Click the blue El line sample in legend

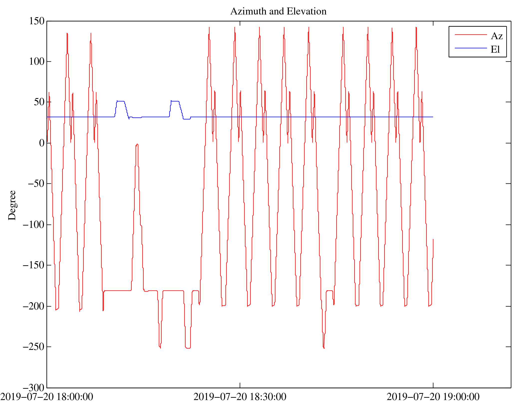[471, 48]
